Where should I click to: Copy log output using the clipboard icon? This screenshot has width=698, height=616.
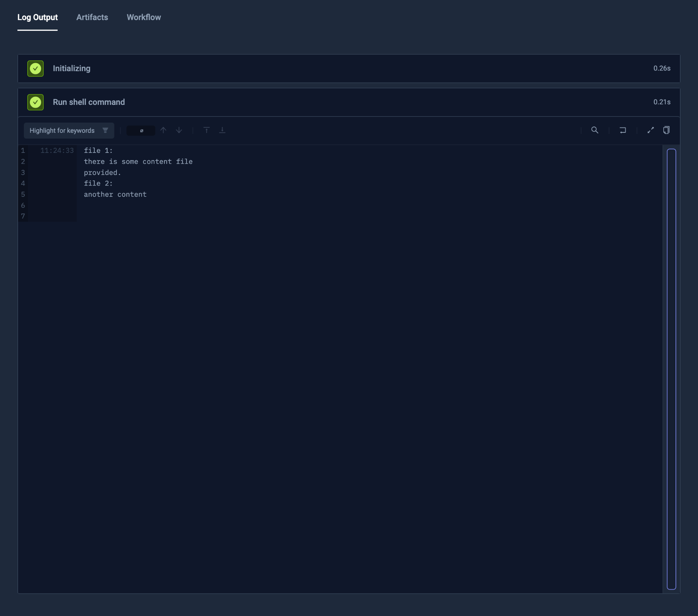pyautogui.click(x=666, y=130)
